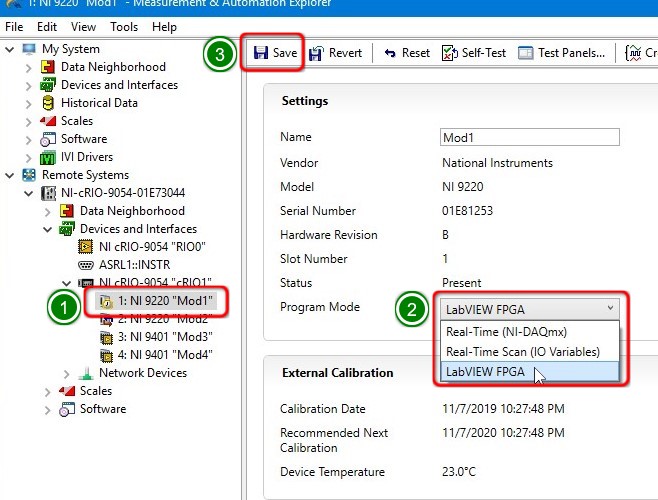The width and height of the screenshot is (658, 500).
Task: Open the File menu
Action: [14, 27]
